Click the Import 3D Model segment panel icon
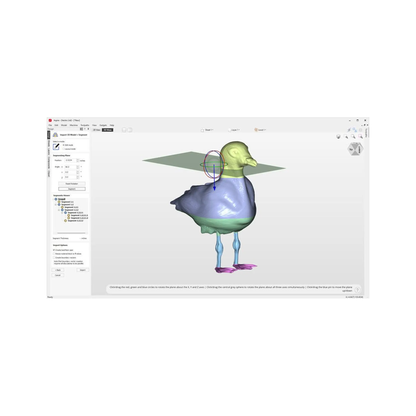Screen dimensions: 416x416 pyautogui.click(x=55, y=135)
